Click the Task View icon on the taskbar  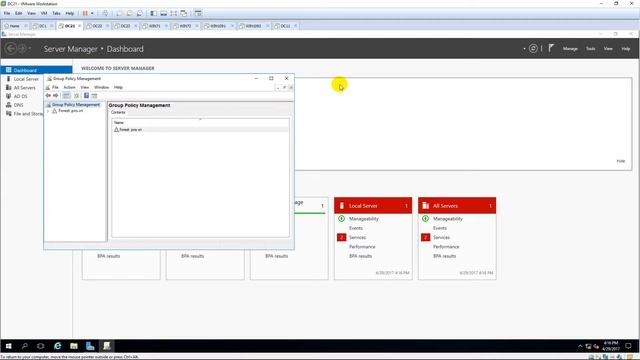(x=40, y=346)
